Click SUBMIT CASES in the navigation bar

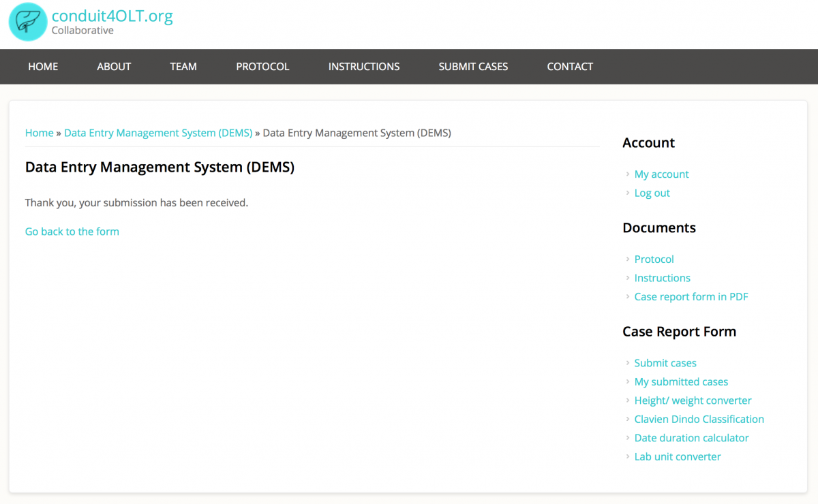pyautogui.click(x=473, y=67)
